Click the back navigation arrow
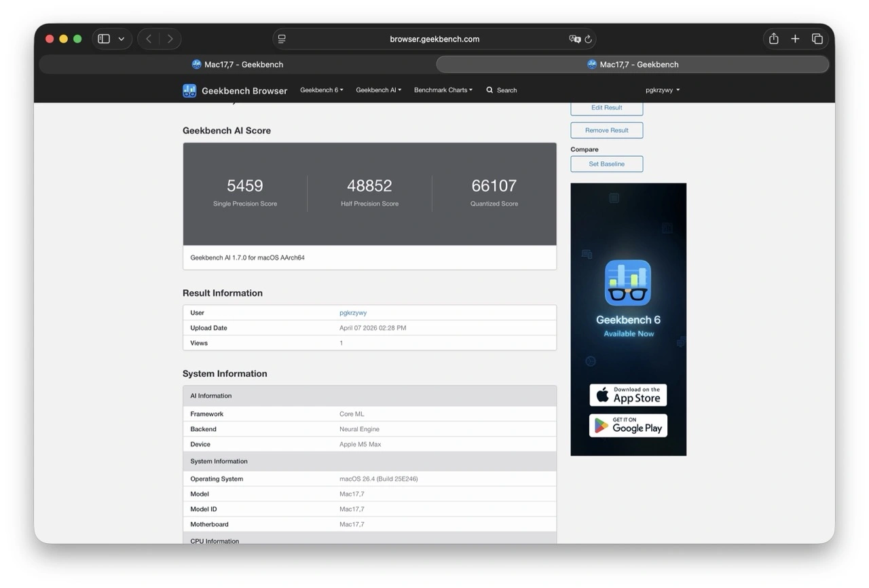This screenshot has width=869, height=588. click(x=149, y=39)
